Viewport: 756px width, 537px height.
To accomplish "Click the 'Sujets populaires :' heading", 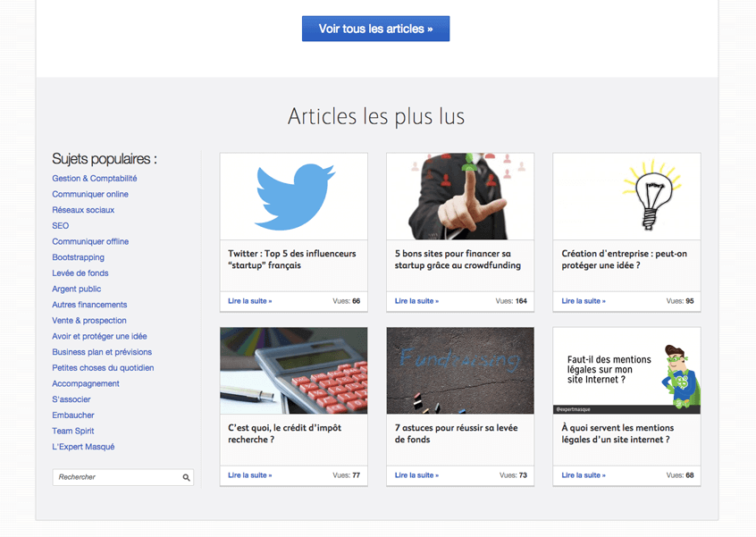I will click(105, 158).
